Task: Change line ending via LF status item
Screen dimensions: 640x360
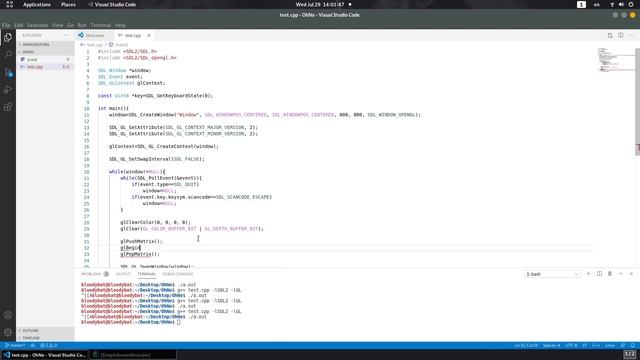Action: click(x=584, y=345)
